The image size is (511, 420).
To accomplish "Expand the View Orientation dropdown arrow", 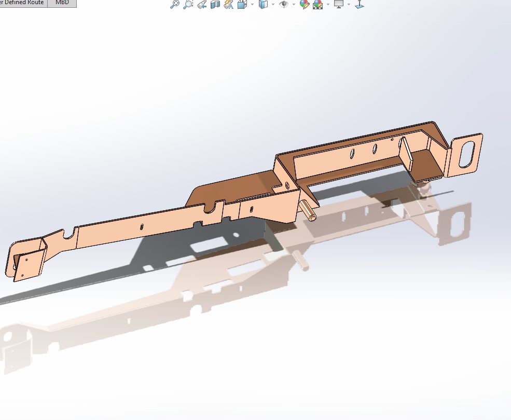I will (x=253, y=4).
